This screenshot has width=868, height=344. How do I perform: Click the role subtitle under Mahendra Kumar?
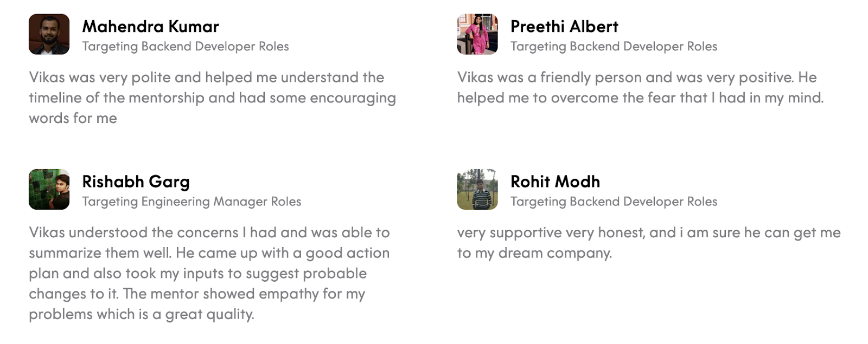point(186,47)
